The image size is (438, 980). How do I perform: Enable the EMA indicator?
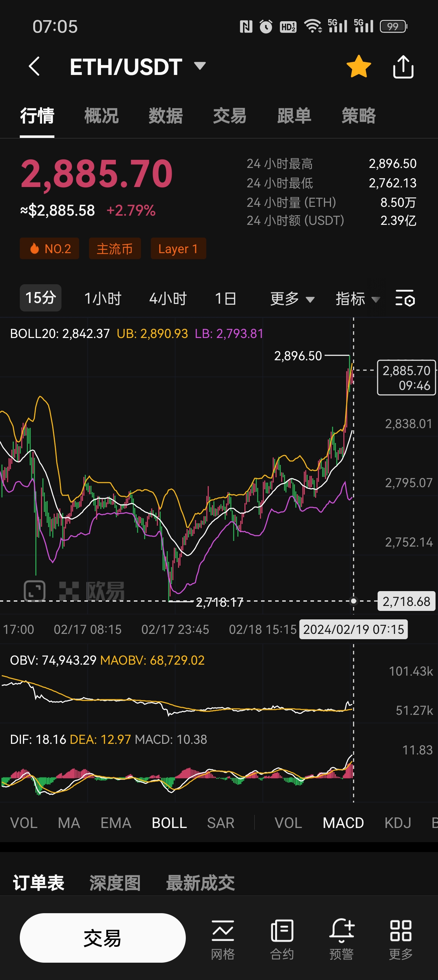(x=116, y=823)
